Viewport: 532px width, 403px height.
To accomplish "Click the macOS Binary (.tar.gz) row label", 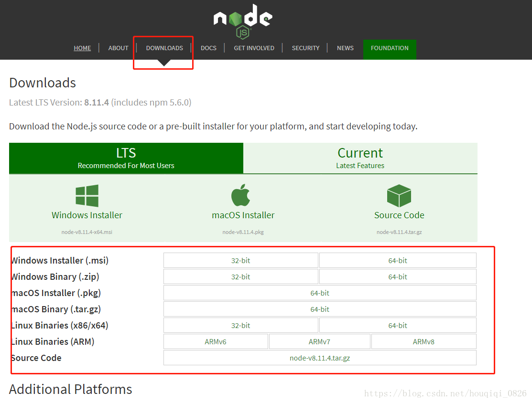I will click(x=56, y=309).
